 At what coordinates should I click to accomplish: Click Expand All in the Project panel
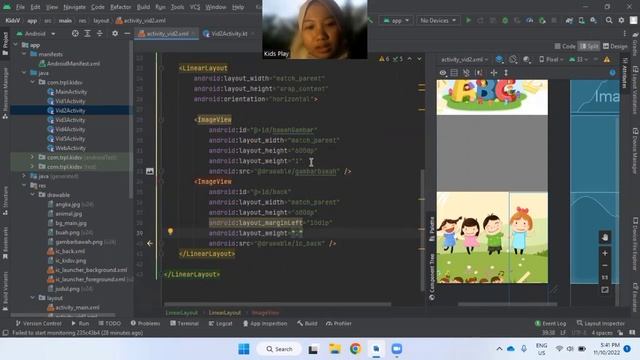point(87,33)
